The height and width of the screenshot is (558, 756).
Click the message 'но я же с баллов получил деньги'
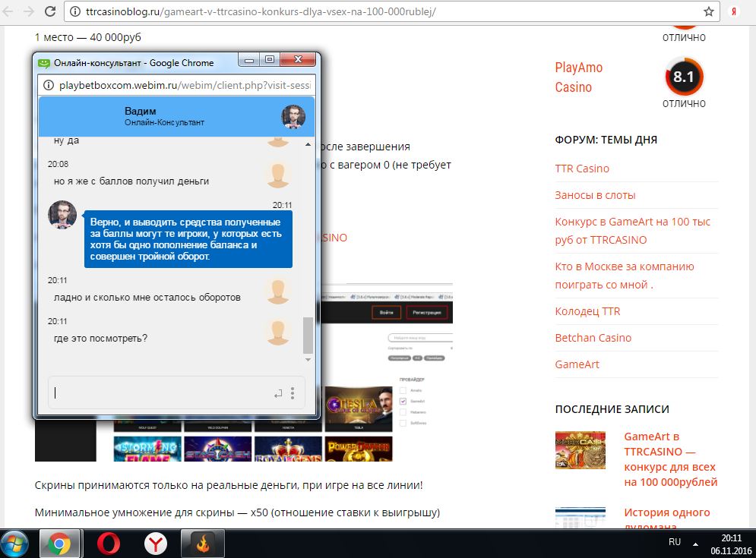(x=131, y=181)
